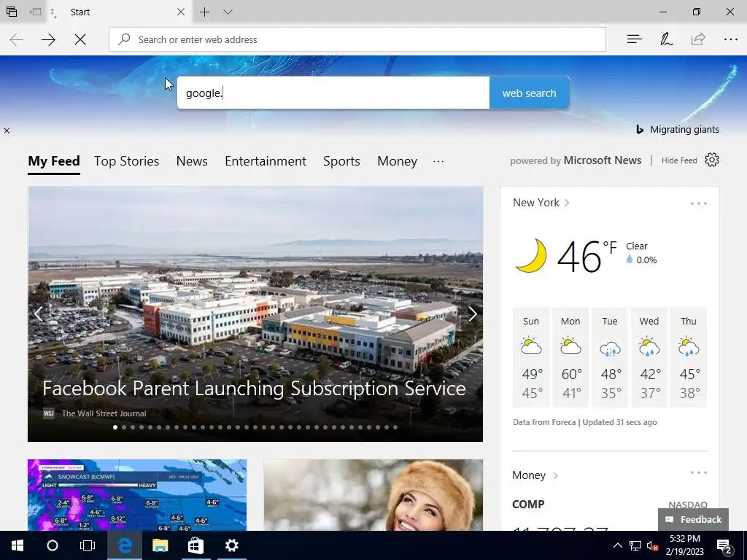Open network status tray icon

(635, 545)
